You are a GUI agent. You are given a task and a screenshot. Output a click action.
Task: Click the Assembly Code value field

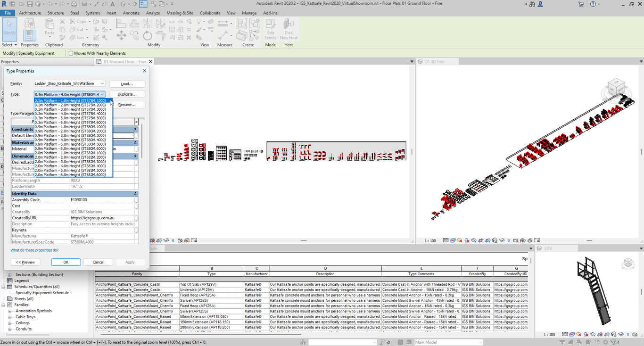point(101,200)
